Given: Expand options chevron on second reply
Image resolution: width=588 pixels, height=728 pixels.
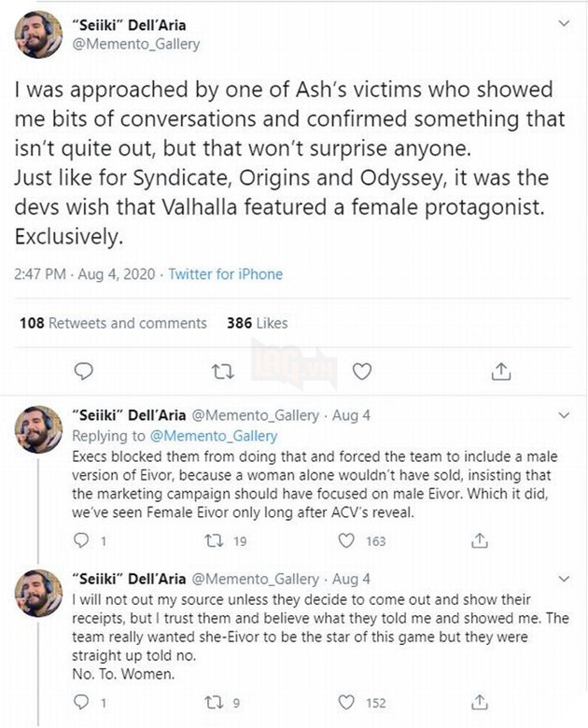Looking at the screenshot, I should [x=563, y=578].
